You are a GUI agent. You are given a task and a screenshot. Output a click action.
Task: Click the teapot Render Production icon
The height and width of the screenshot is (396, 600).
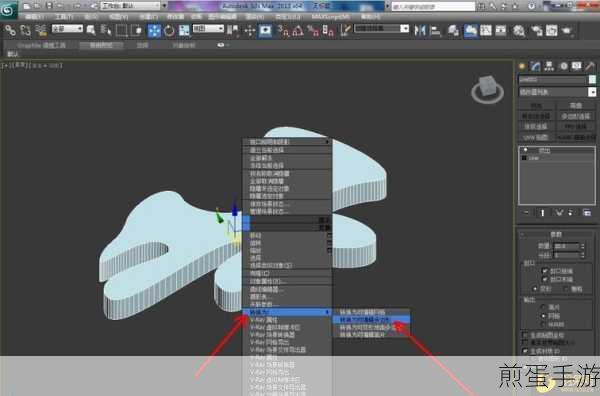[567, 30]
